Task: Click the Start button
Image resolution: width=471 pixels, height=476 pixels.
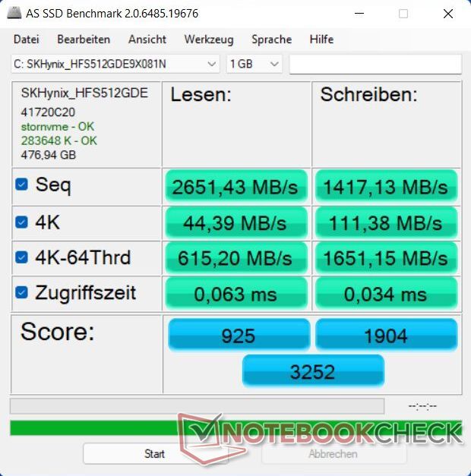Action: (155, 454)
